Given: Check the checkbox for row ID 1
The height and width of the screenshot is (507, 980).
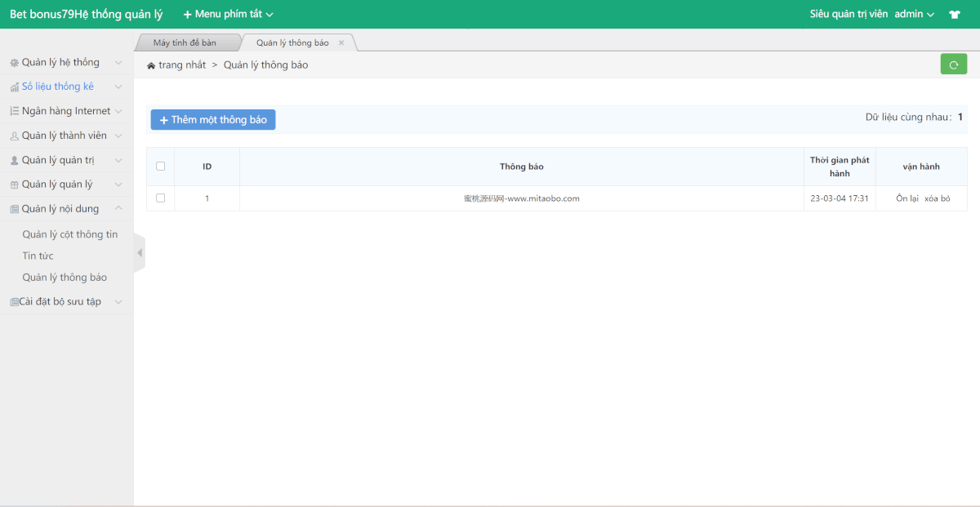Looking at the screenshot, I should pyautogui.click(x=160, y=198).
